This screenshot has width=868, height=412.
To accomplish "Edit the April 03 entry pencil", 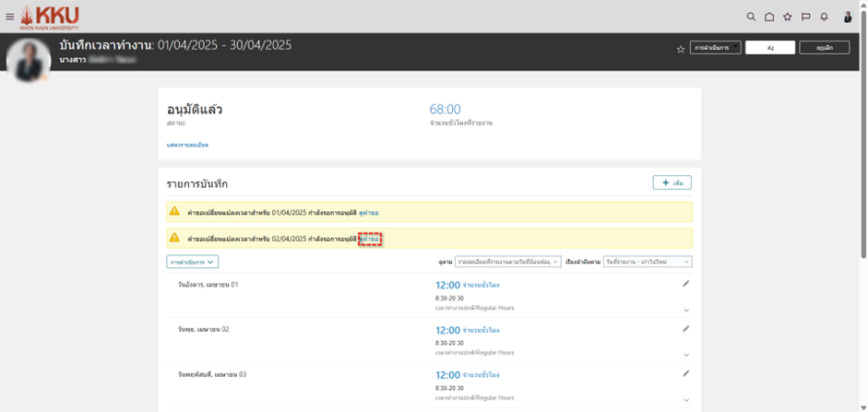I will [685, 373].
